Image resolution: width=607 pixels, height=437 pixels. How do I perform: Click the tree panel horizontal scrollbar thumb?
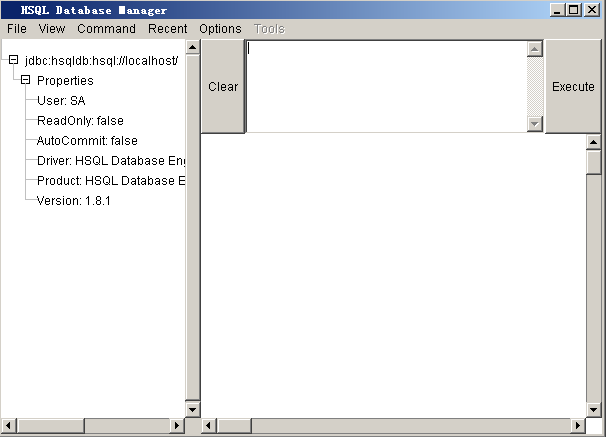click(50, 426)
